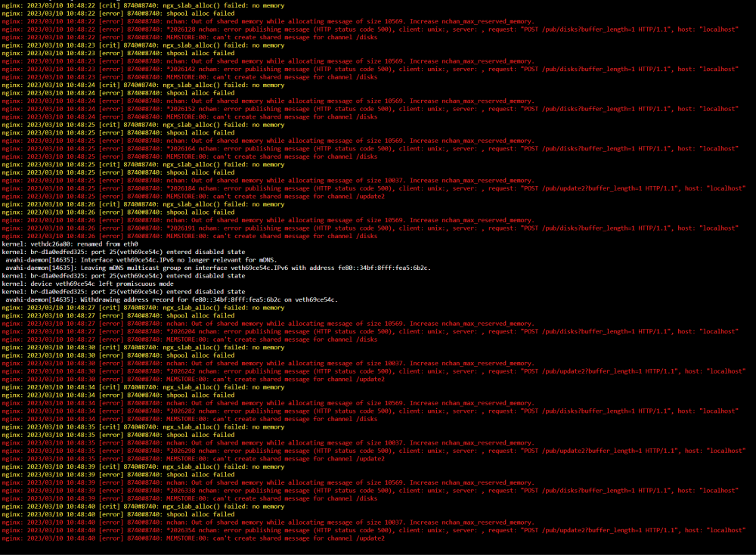Screen dimensions: 756x555
Task: Click the 10:48:40 'shpool alloc failed' line
Action: pos(118,514)
